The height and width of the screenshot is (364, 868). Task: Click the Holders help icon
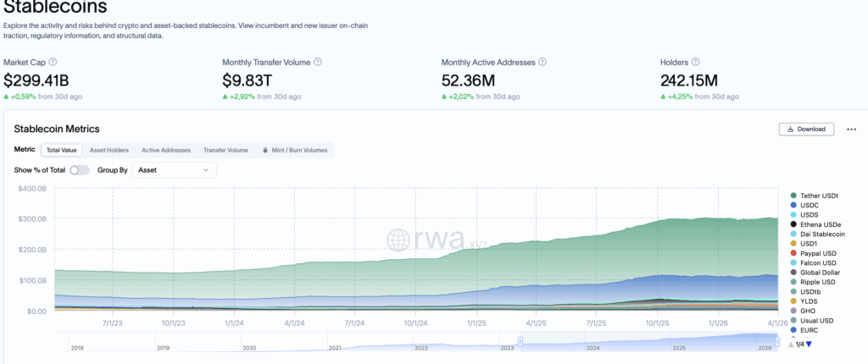tap(696, 63)
